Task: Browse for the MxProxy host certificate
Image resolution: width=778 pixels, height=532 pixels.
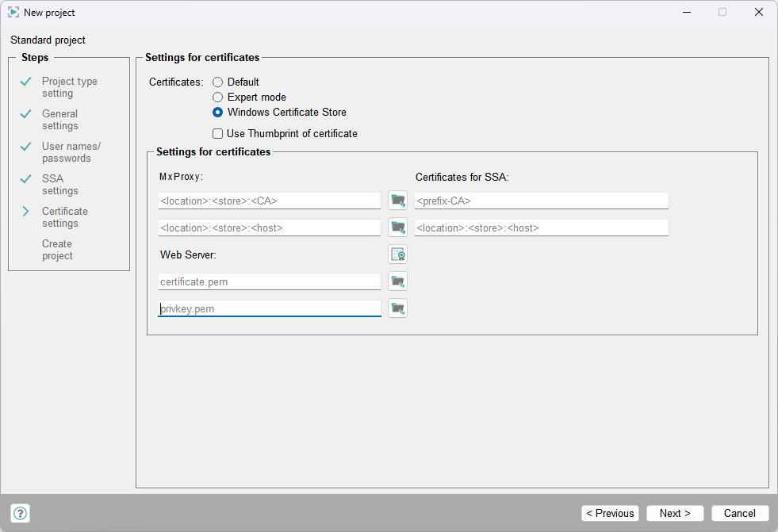Action: (x=397, y=228)
